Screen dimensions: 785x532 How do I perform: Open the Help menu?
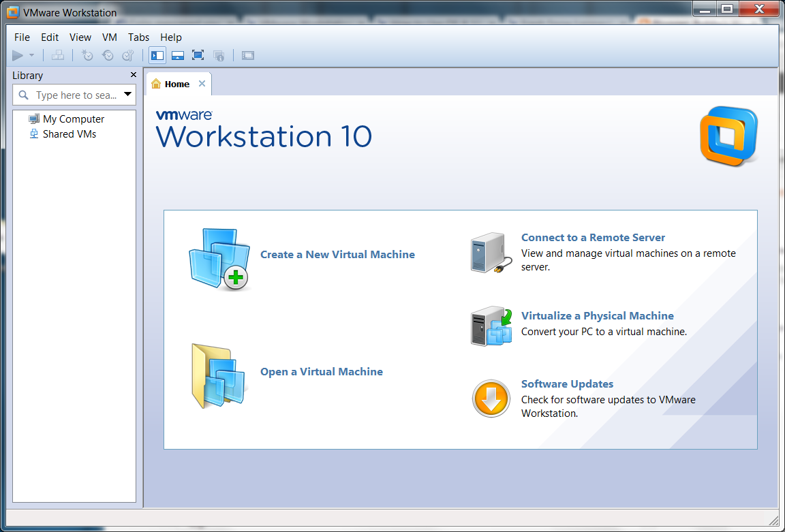(x=171, y=37)
